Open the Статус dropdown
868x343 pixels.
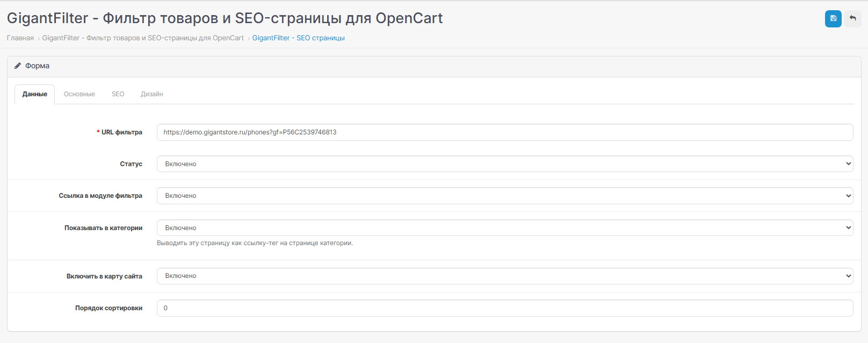[x=505, y=164]
